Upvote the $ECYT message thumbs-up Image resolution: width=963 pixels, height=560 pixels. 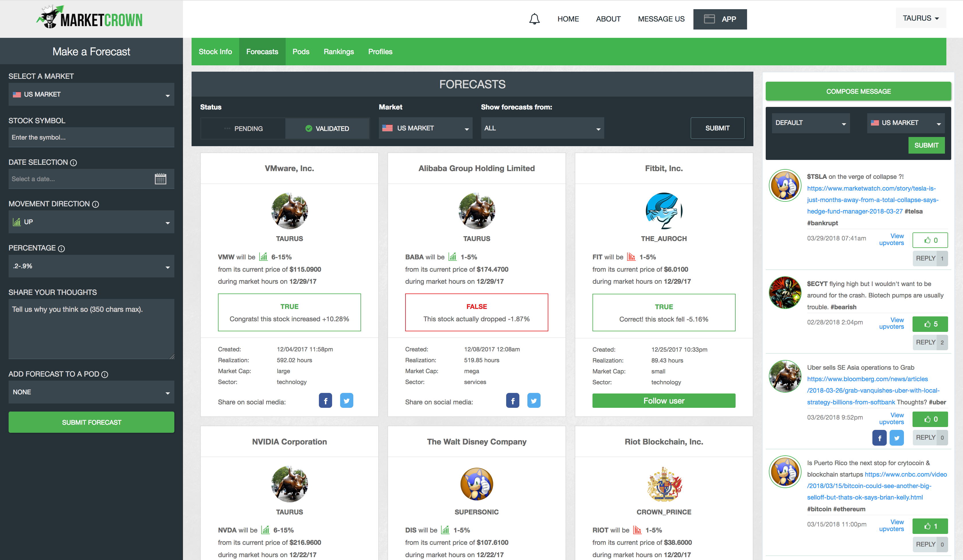[x=930, y=324]
